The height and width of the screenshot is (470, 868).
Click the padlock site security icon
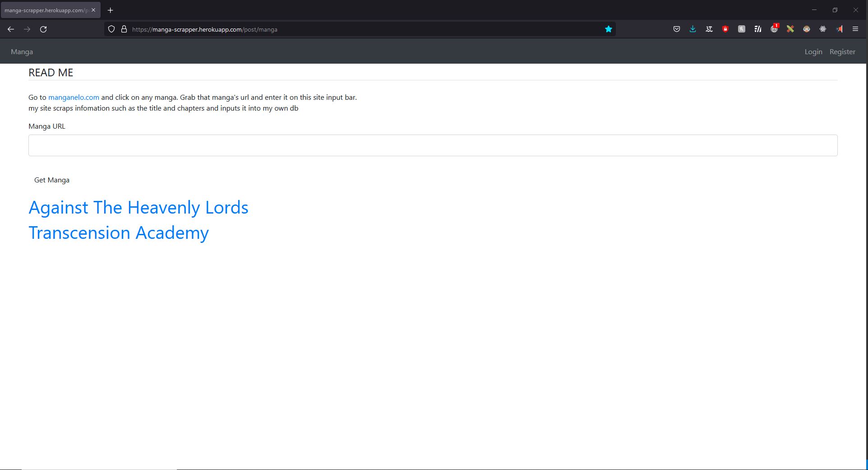click(124, 29)
